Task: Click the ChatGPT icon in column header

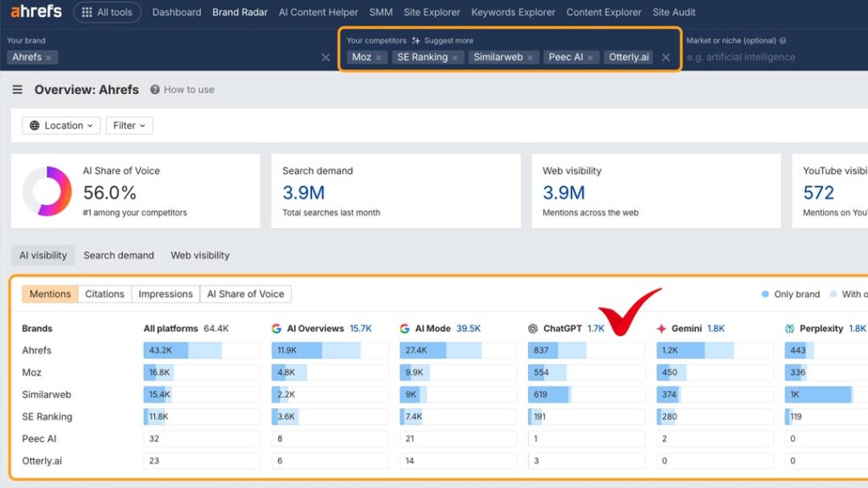Action: pos(532,328)
